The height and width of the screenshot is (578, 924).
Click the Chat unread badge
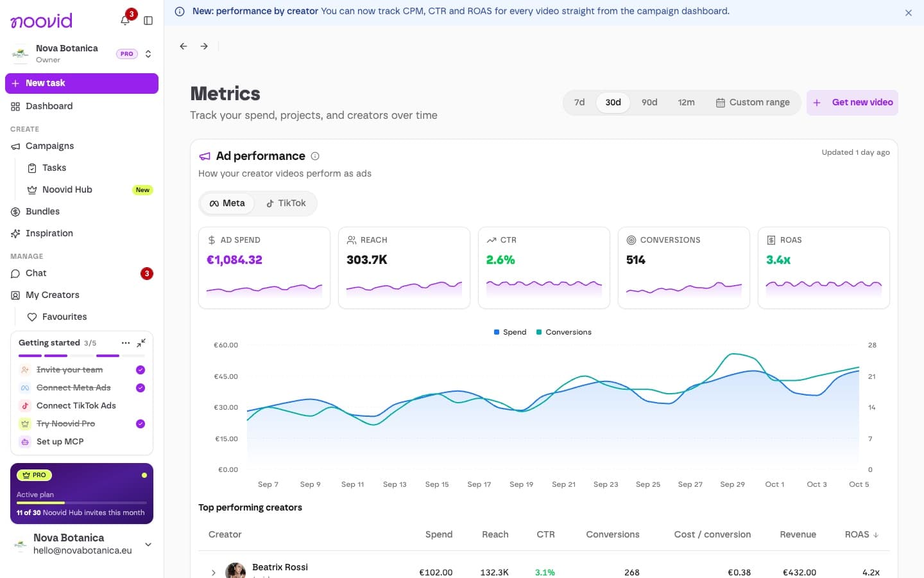point(147,274)
